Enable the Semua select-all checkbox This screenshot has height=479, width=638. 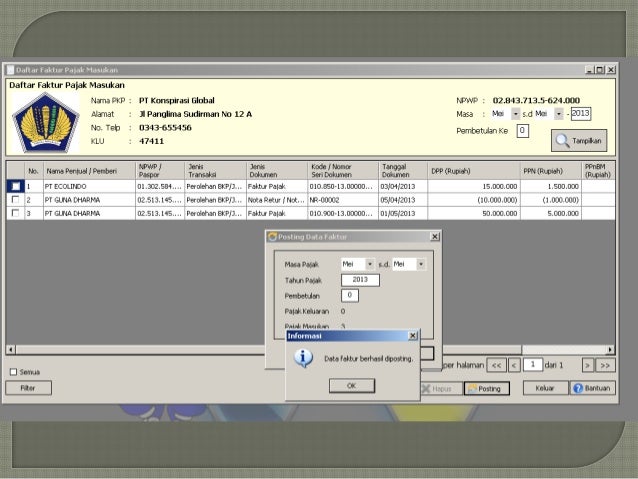(12, 372)
